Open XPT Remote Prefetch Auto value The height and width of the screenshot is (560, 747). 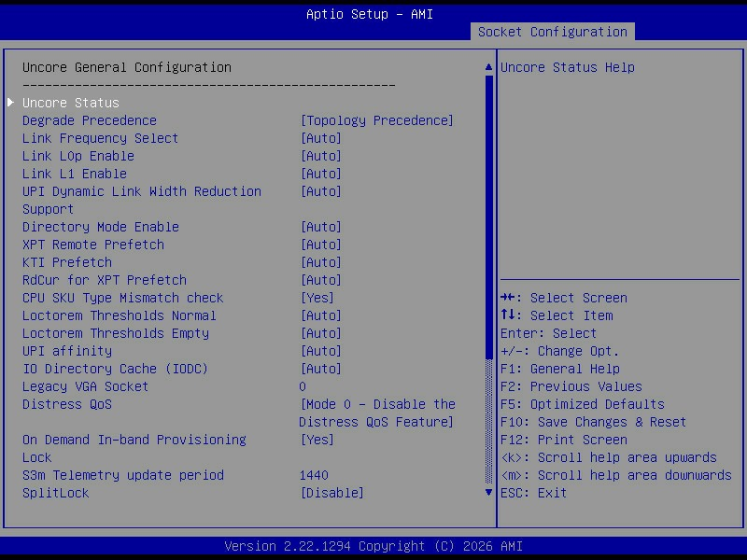320,245
